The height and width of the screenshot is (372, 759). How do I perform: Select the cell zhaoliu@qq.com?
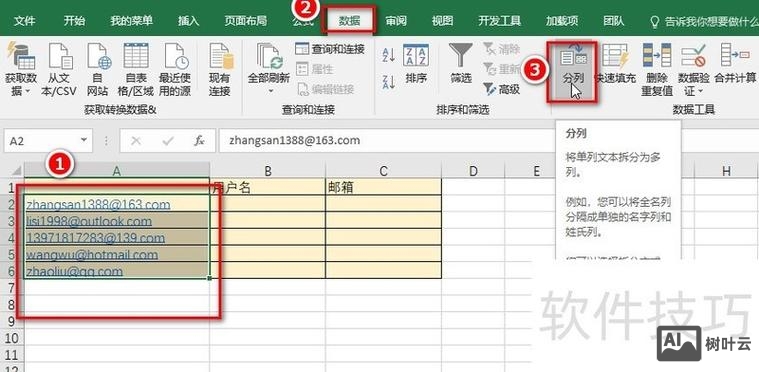[x=117, y=270]
